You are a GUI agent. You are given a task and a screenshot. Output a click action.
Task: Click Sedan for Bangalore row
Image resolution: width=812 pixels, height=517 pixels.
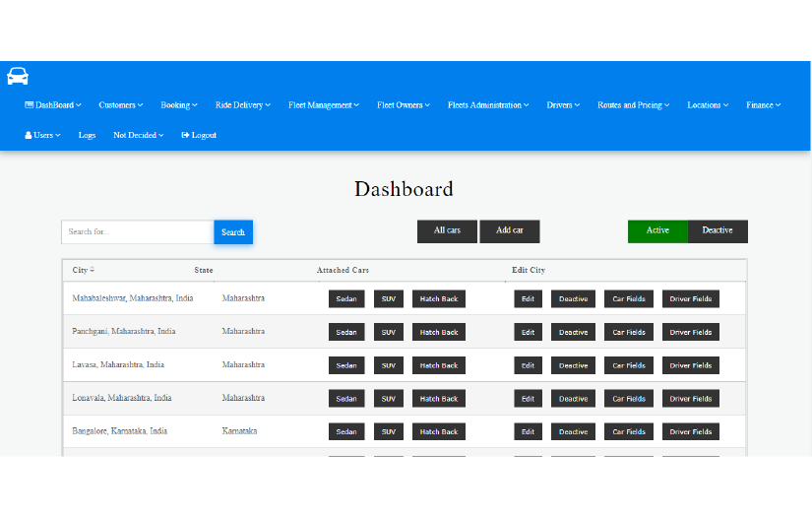pyautogui.click(x=346, y=431)
